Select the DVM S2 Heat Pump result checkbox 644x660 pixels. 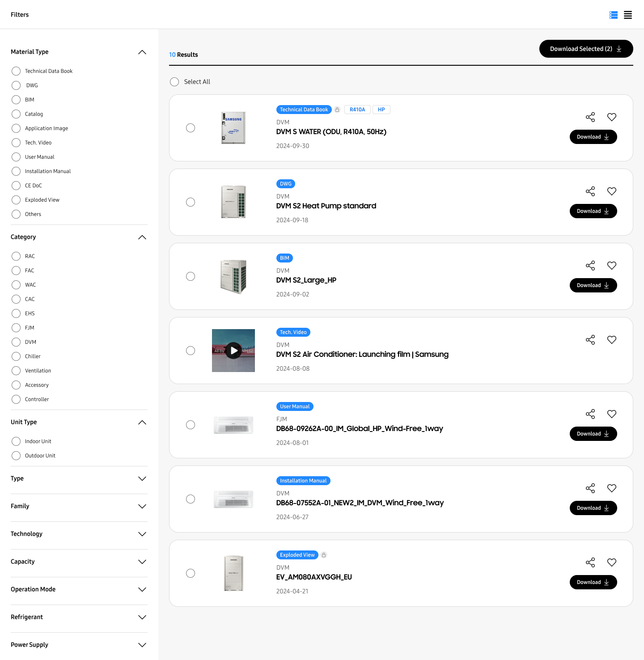click(191, 202)
